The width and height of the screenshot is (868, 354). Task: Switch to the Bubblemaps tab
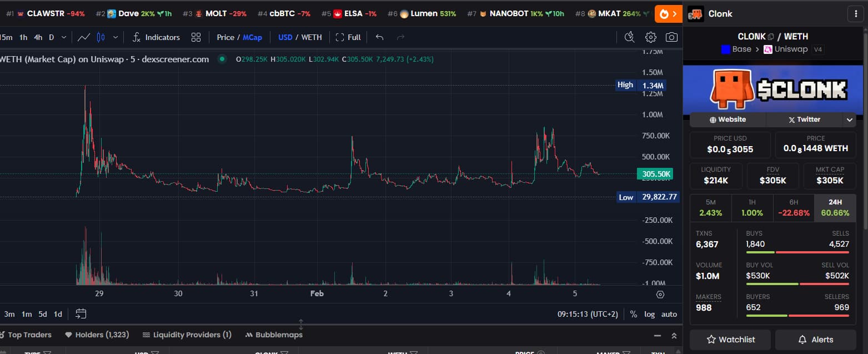pos(274,335)
